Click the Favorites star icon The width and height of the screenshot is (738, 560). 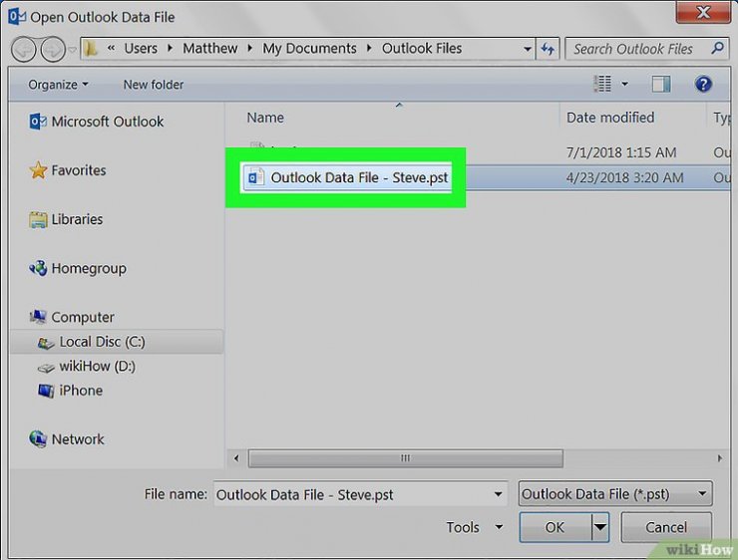click(38, 170)
